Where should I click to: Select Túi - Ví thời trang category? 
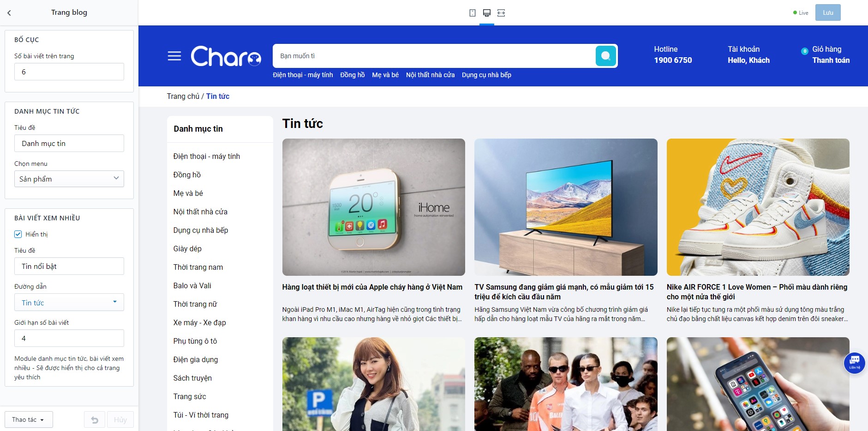tap(201, 415)
